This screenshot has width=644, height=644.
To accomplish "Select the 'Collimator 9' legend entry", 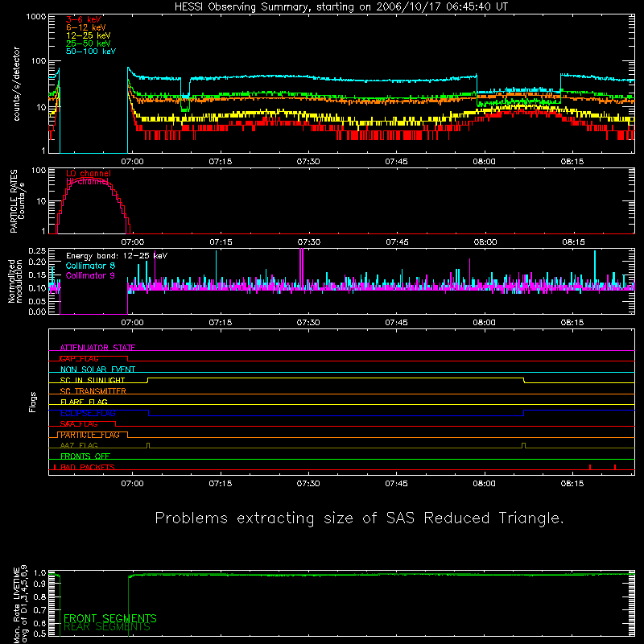I will (90, 275).
